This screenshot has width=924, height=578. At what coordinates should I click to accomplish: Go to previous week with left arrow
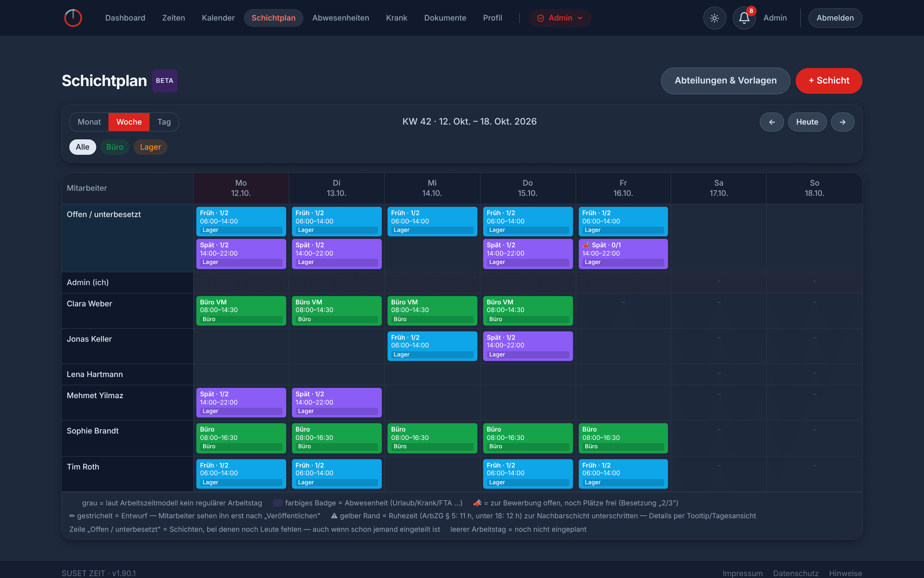[x=772, y=122]
